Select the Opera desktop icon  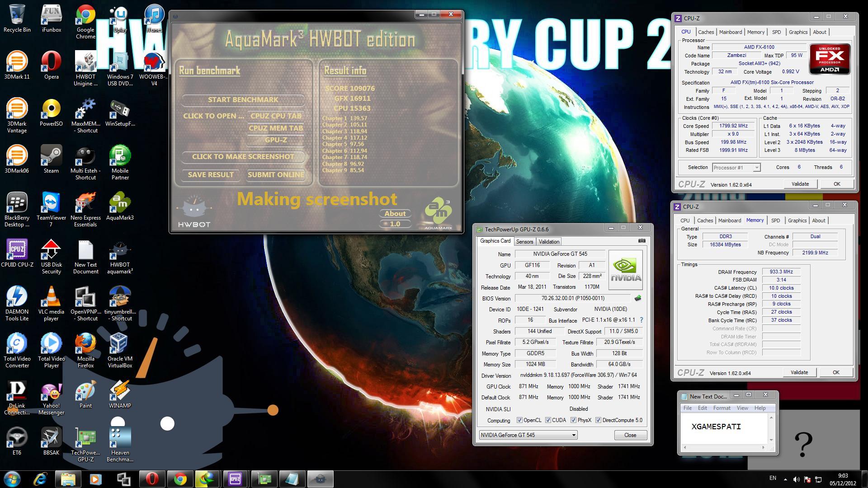click(51, 66)
